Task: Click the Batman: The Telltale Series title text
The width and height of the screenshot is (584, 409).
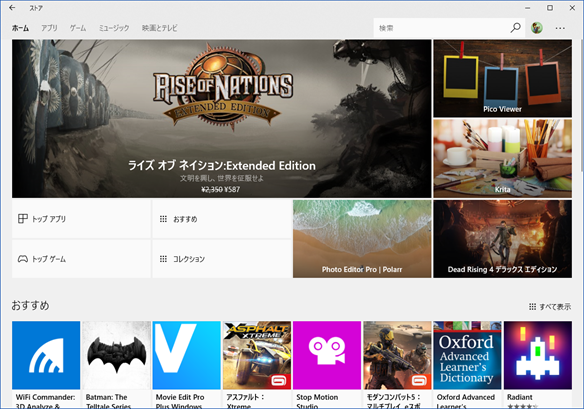Action: click(108, 401)
